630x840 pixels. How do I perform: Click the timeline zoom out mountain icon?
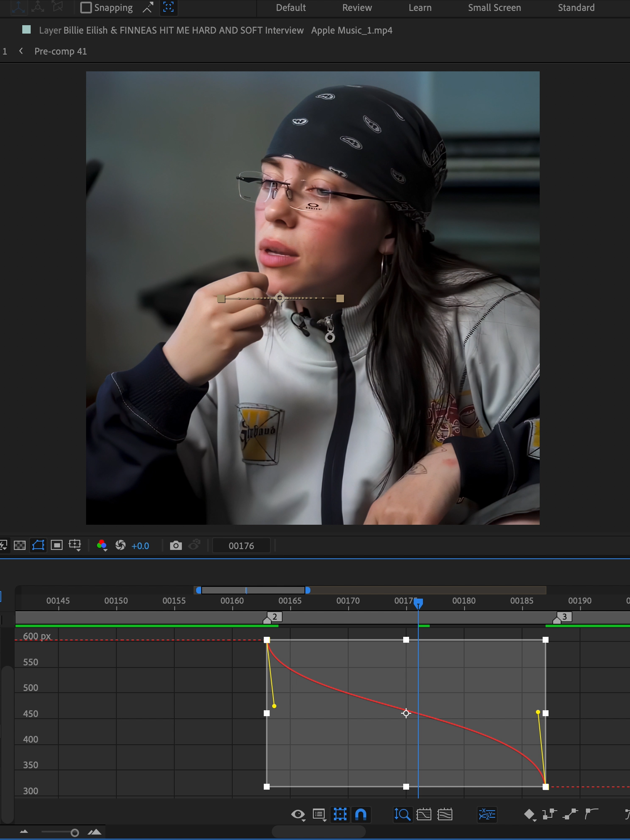24,832
